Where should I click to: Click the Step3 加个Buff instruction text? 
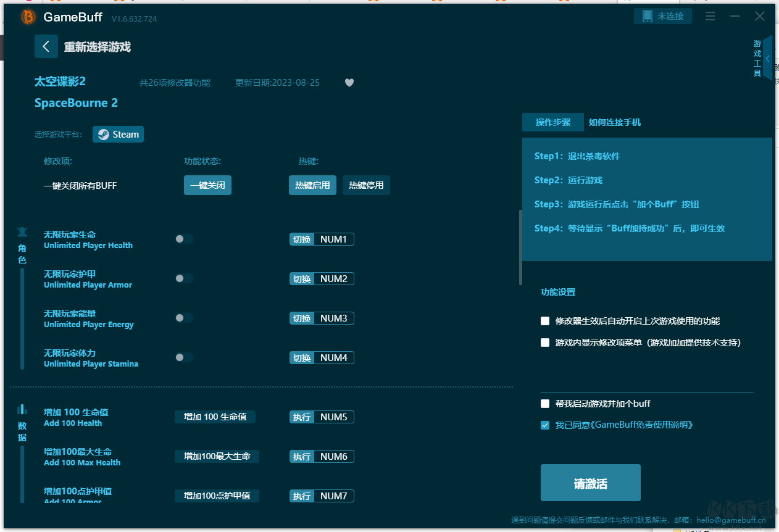point(617,204)
